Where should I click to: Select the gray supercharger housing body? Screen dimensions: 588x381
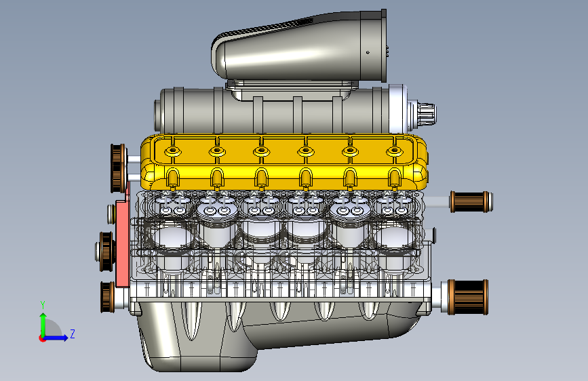(x=274, y=111)
